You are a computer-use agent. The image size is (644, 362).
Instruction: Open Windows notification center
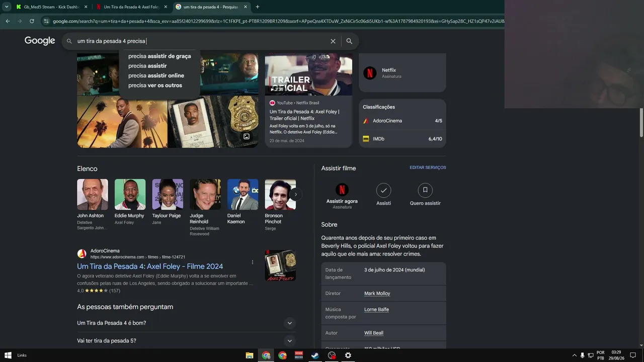pos(633,355)
